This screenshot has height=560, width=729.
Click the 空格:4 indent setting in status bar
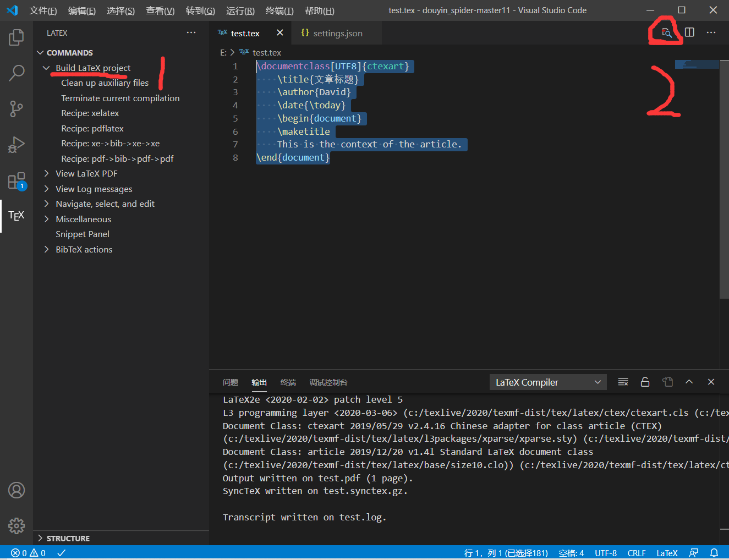571,553
